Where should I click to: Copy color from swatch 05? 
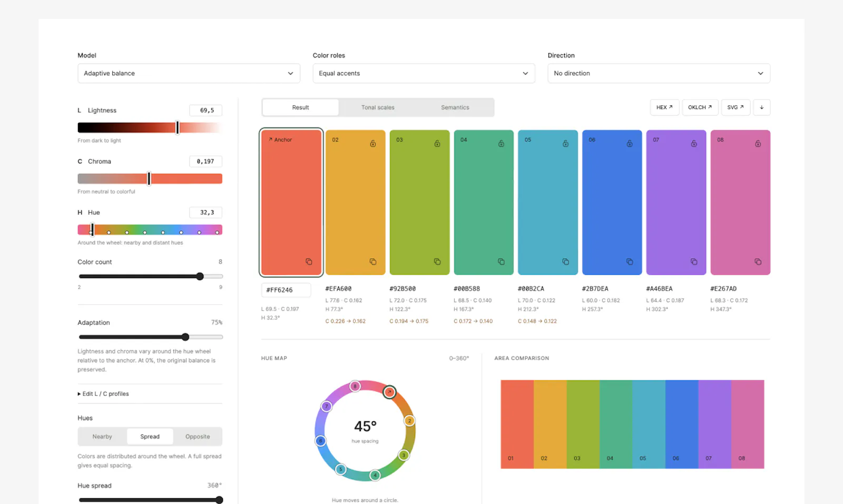pyautogui.click(x=565, y=262)
